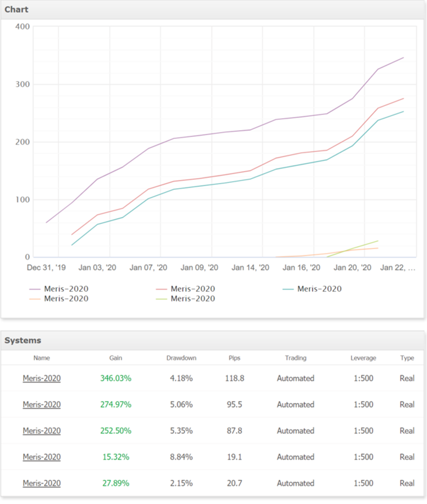Sort systems by the Name column header
Screen dimensions: 427x504
coord(42,358)
